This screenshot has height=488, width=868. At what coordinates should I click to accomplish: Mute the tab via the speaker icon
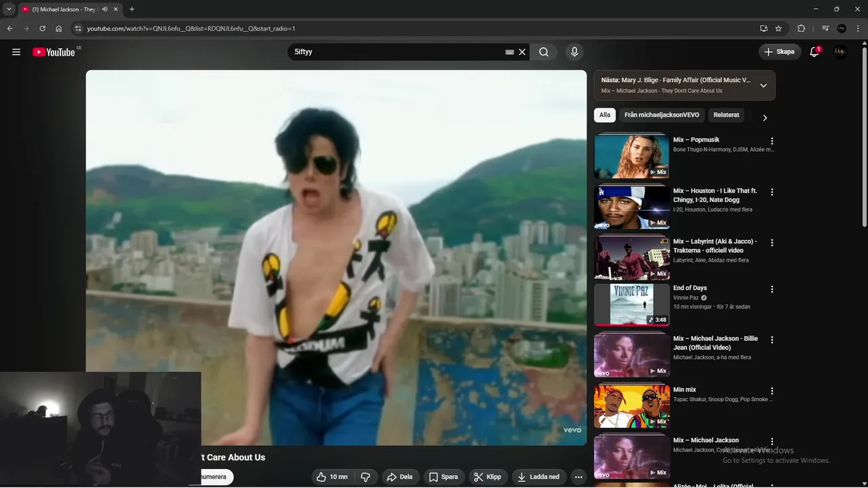pyautogui.click(x=104, y=9)
